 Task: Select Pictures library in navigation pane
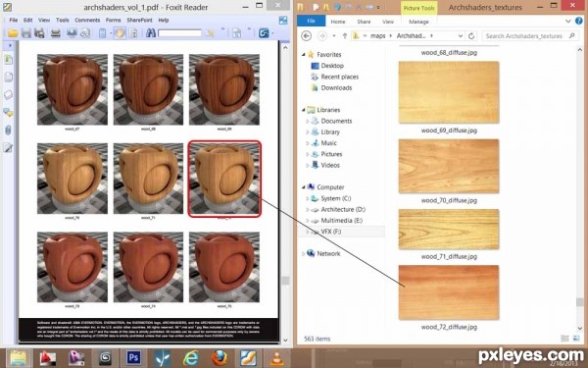[331, 154]
